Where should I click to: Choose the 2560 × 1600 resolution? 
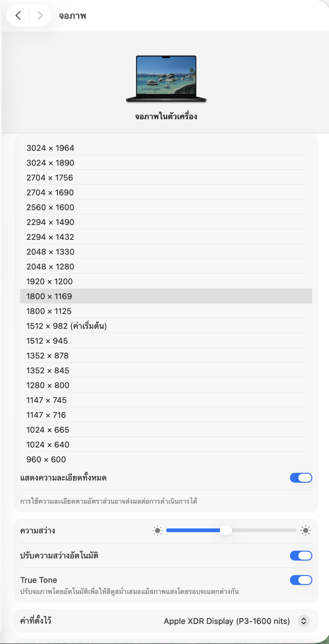click(50, 207)
